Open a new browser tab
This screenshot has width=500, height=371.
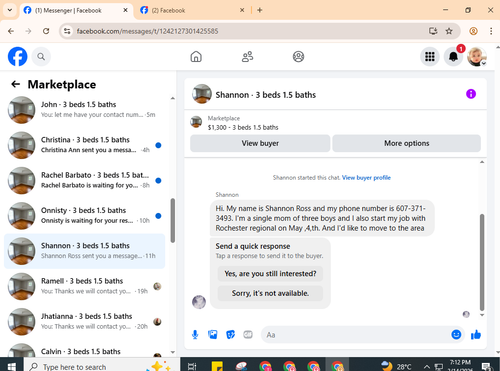tap(260, 10)
